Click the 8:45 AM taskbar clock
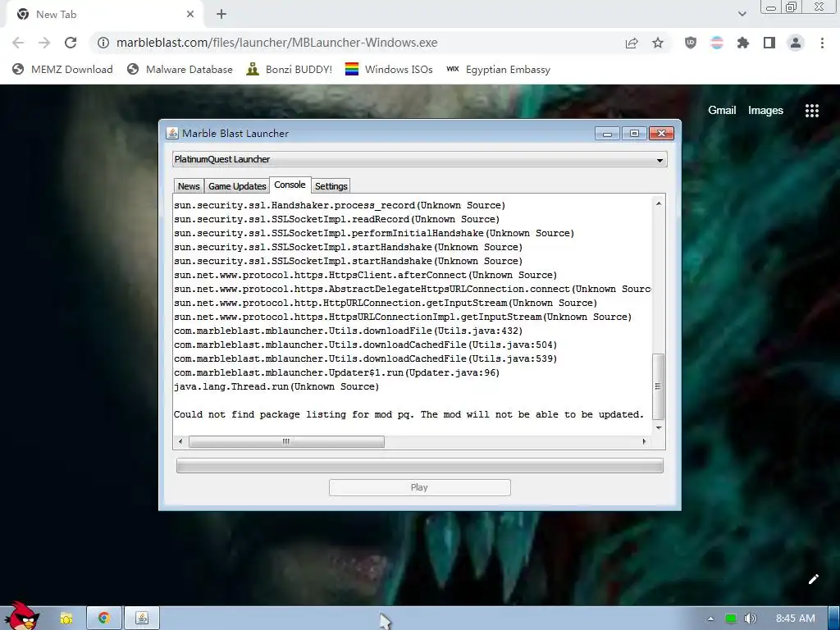Image resolution: width=840 pixels, height=630 pixels. 796,619
